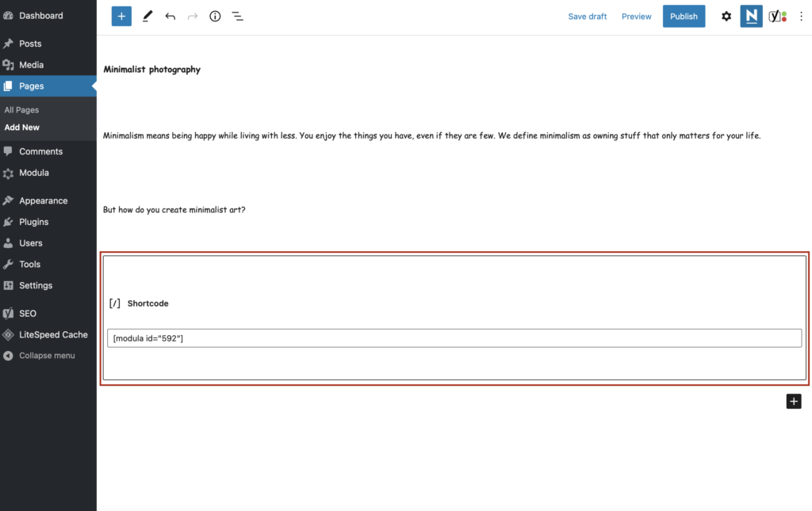Click the Modula gear icon
The image size is (812, 511).
(8, 174)
